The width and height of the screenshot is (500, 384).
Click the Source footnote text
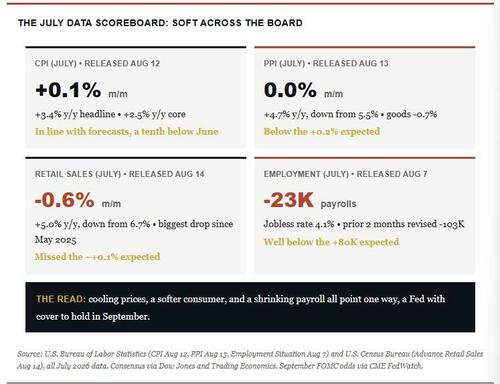(x=250, y=360)
